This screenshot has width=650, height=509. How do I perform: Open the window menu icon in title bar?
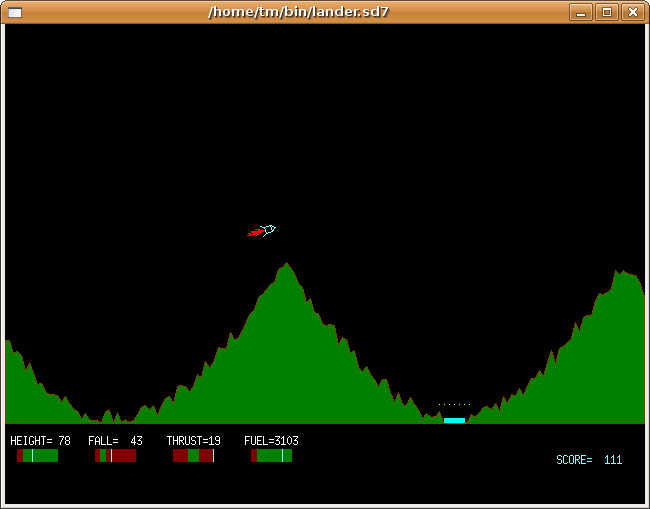15,12
